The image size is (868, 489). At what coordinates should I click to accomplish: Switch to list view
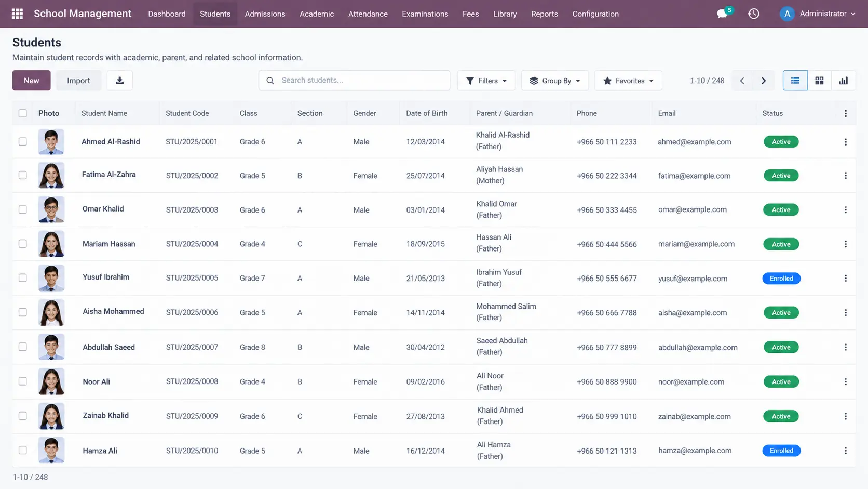tap(795, 81)
